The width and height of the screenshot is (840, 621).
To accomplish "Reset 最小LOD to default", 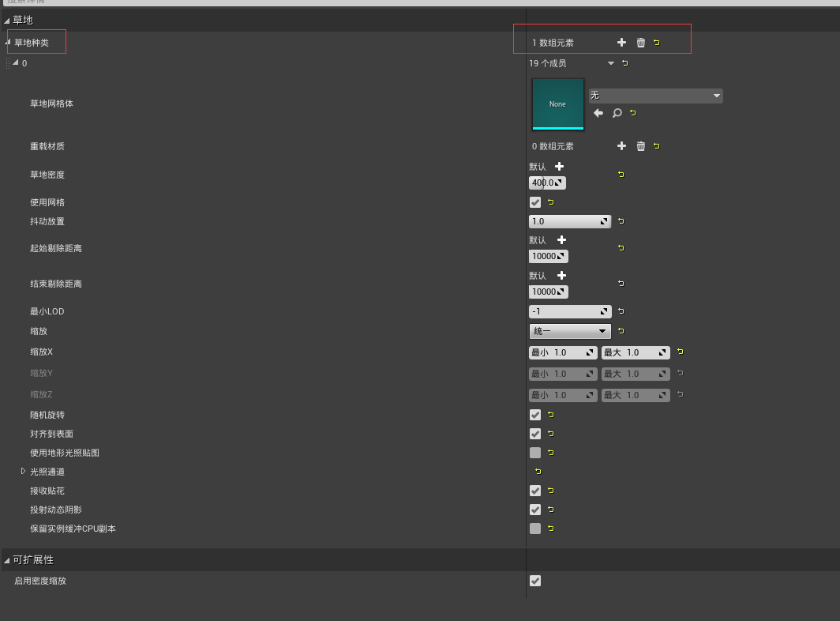I will (621, 311).
